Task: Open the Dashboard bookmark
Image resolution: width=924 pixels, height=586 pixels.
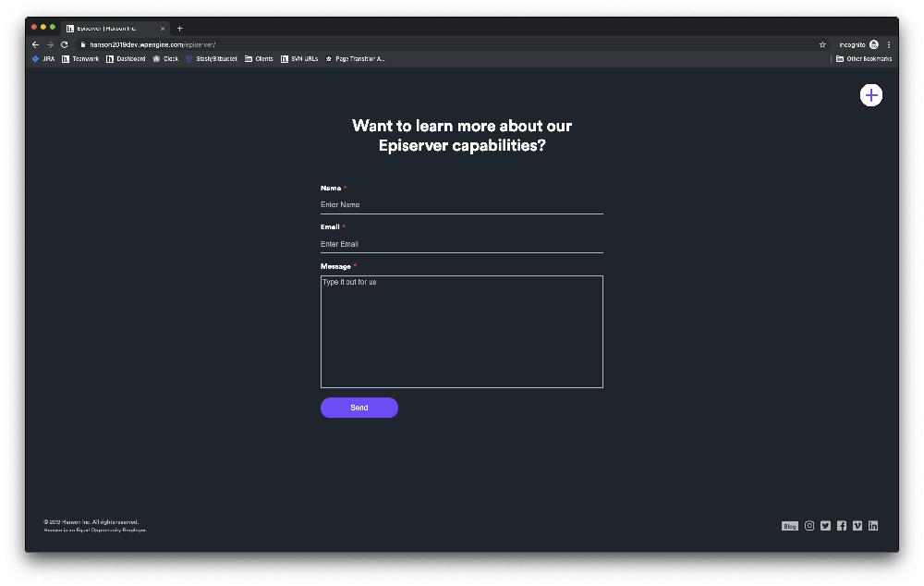Action: point(126,59)
